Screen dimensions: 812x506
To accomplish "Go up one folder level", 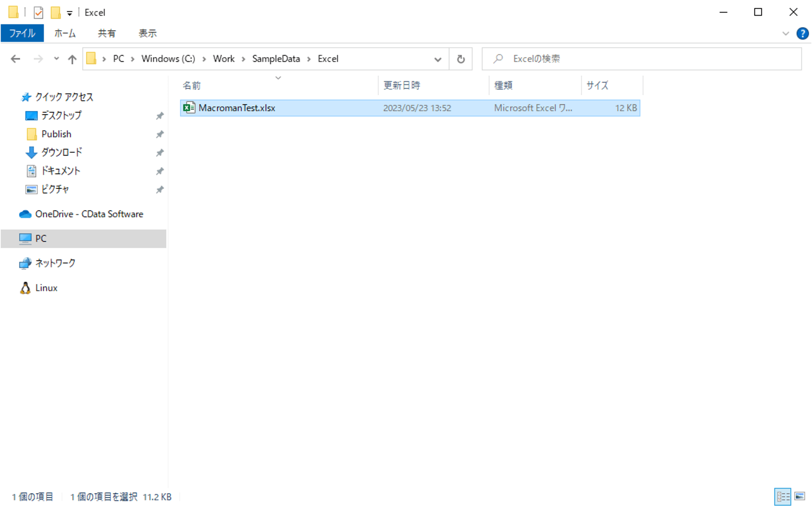I will pyautogui.click(x=72, y=59).
